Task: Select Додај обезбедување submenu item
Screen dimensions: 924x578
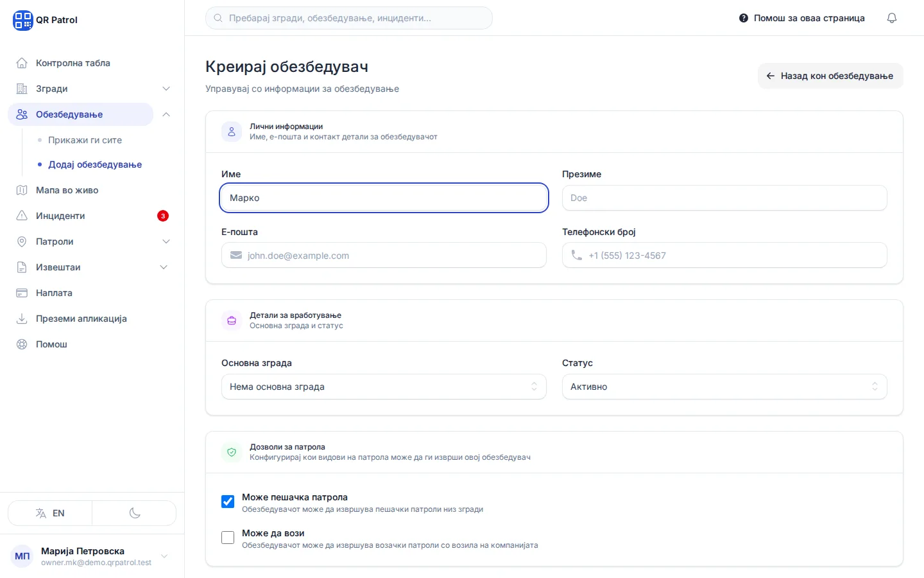Action: (x=95, y=164)
